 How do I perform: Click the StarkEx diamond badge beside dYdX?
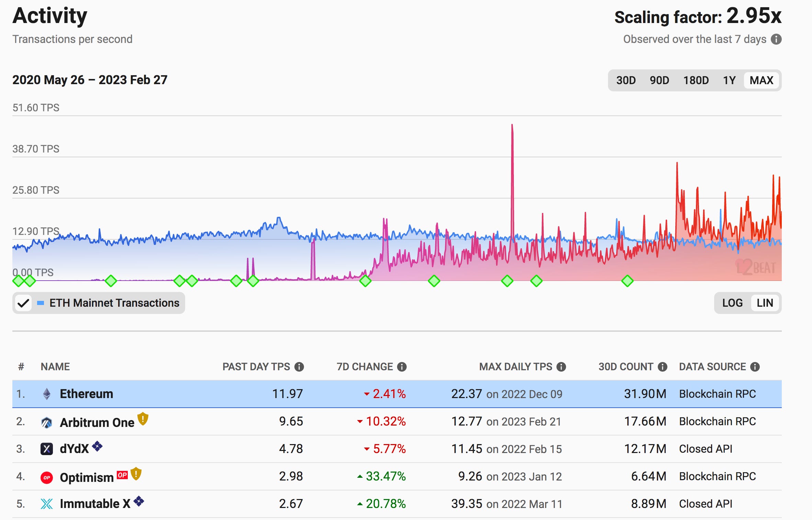97,446
